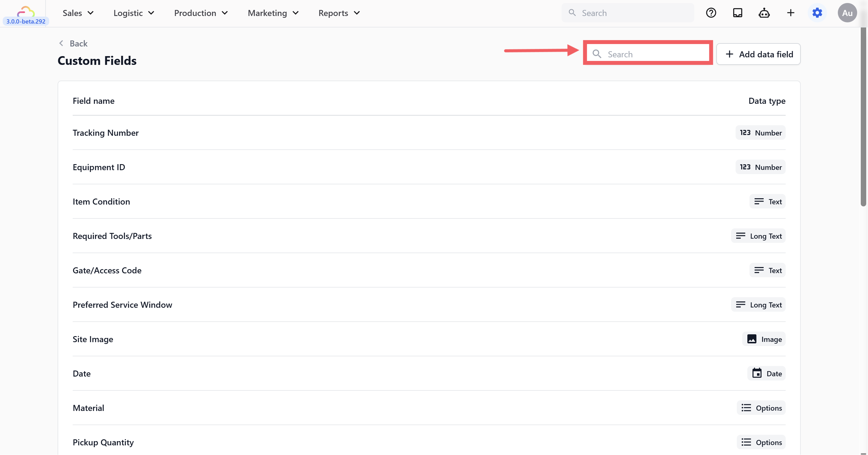Click the Date type badge with calendar icon
Viewport: 868px width, 455px height.
point(767,374)
